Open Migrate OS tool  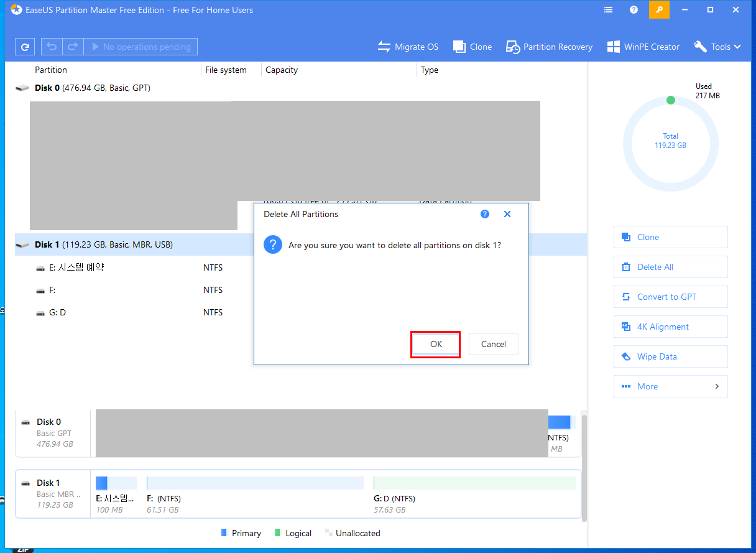click(408, 47)
